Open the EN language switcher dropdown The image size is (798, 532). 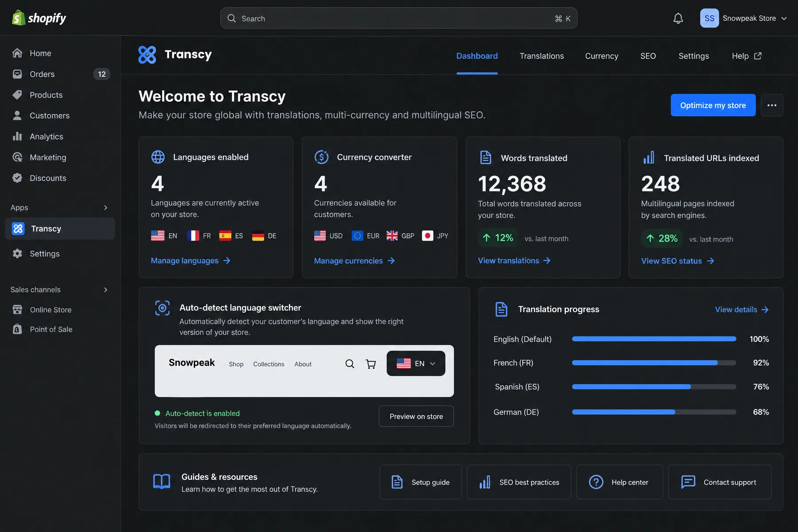click(x=416, y=364)
